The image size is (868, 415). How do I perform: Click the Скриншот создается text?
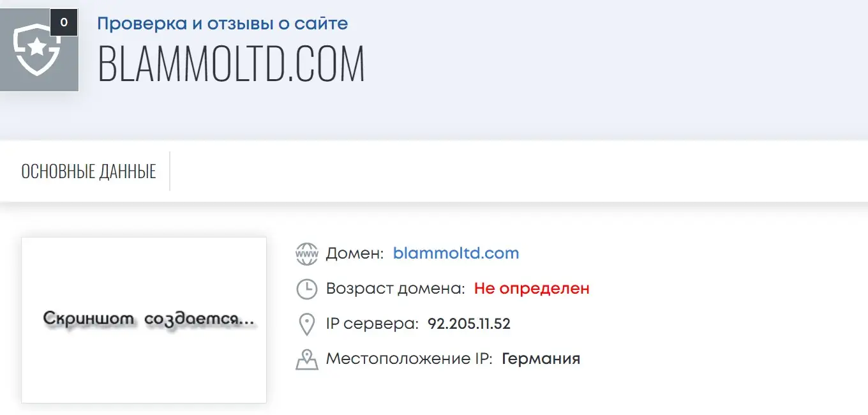(x=149, y=319)
